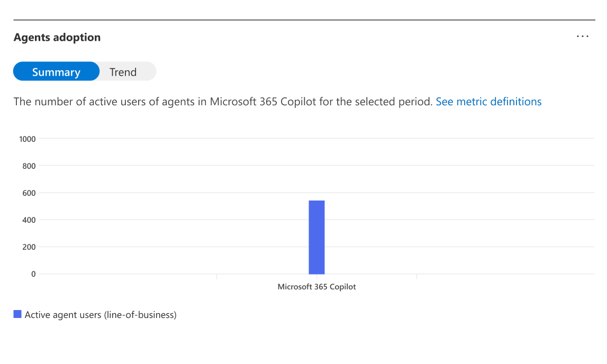The width and height of the screenshot is (607, 364).
Task: Click the x-axis tick mark right of the bar
Action: click(x=416, y=276)
